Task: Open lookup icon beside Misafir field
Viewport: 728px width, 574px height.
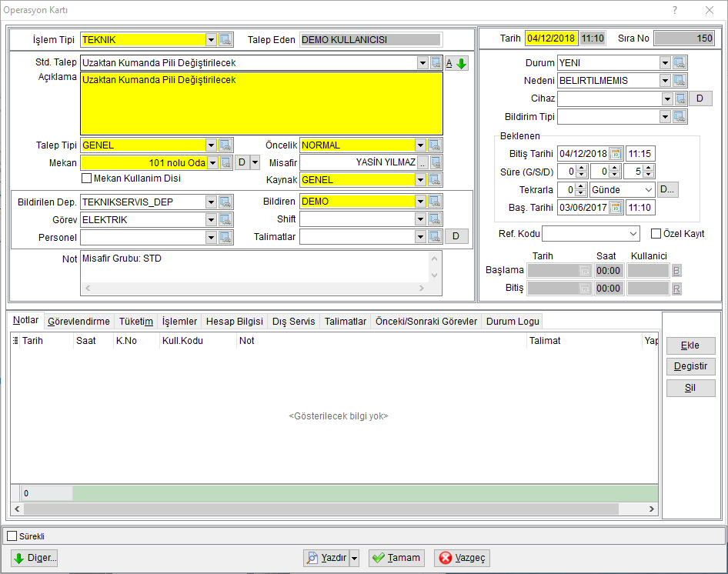Action: (x=436, y=162)
